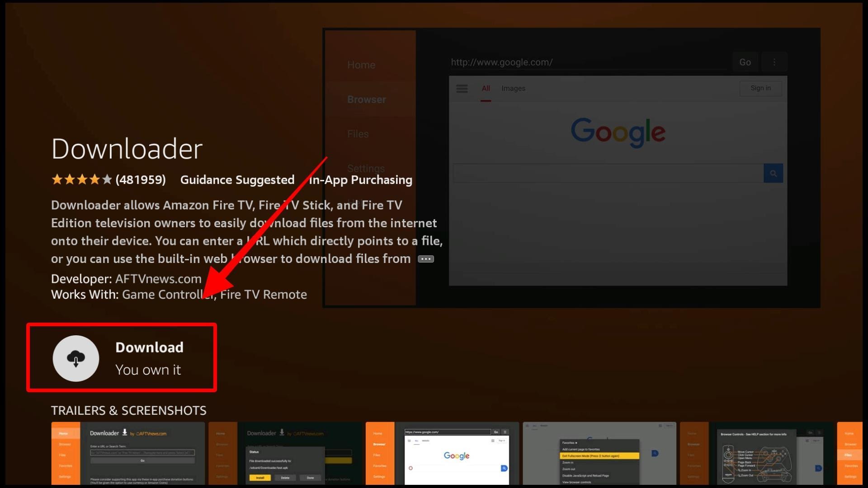
Task: Expand the In-App Purchasing details
Action: [361, 180]
